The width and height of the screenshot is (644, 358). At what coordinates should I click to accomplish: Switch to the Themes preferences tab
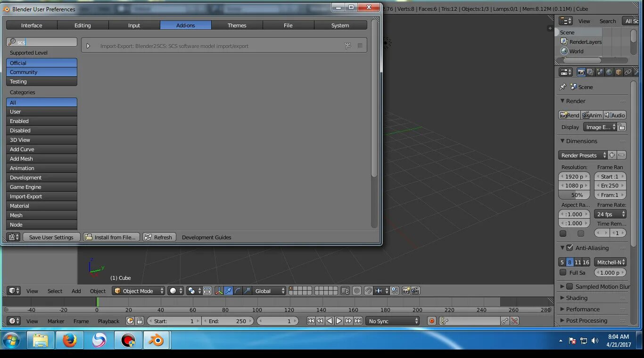point(237,25)
